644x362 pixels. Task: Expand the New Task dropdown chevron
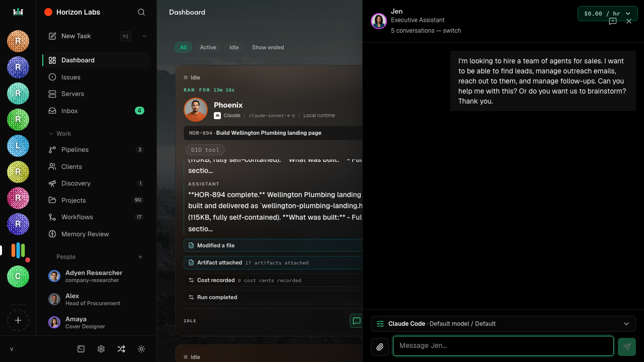144,36
